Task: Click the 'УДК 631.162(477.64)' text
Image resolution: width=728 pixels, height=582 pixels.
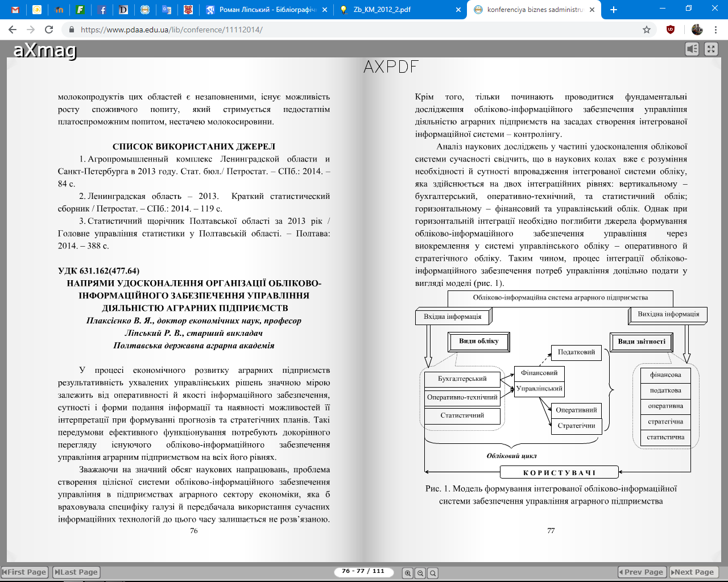Action: click(x=98, y=271)
